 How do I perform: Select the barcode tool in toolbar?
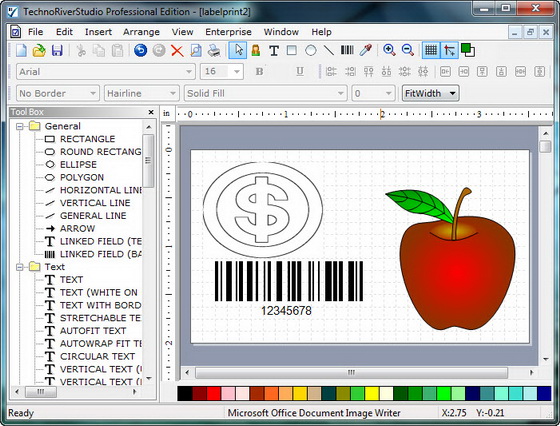pos(347,50)
